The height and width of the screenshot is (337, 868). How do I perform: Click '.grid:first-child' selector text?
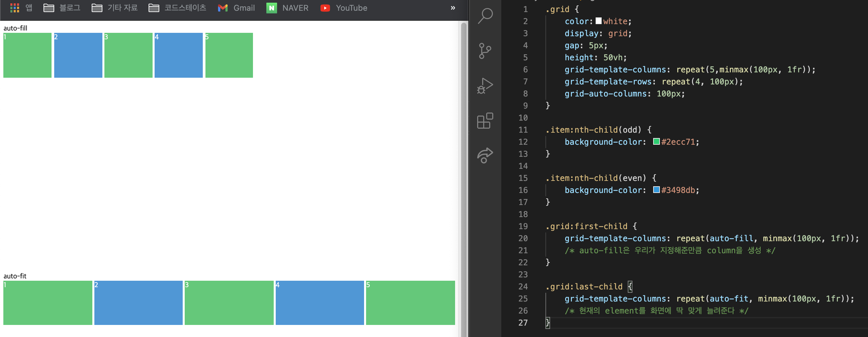pyautogui.click(x=586, y=226)
